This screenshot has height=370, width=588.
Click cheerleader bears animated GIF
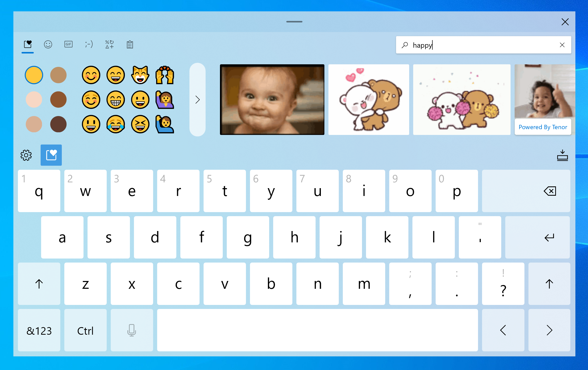tap(461, 99)
